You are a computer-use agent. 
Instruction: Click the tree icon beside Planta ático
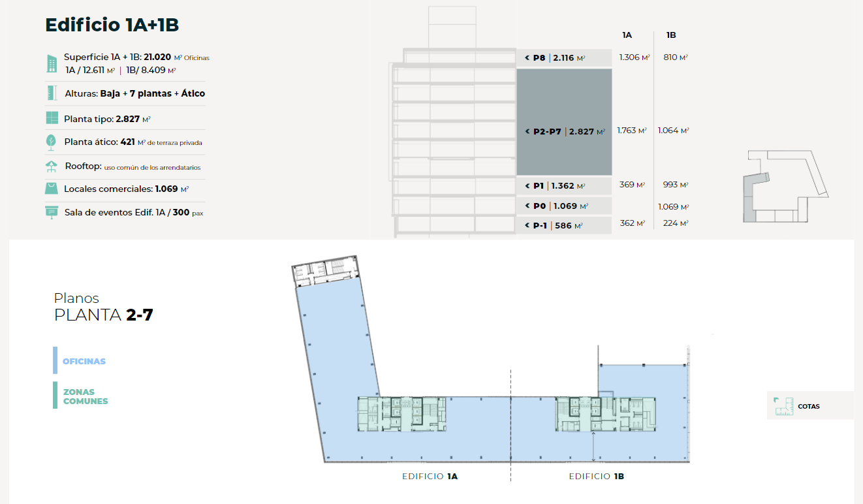coord(51,142)
